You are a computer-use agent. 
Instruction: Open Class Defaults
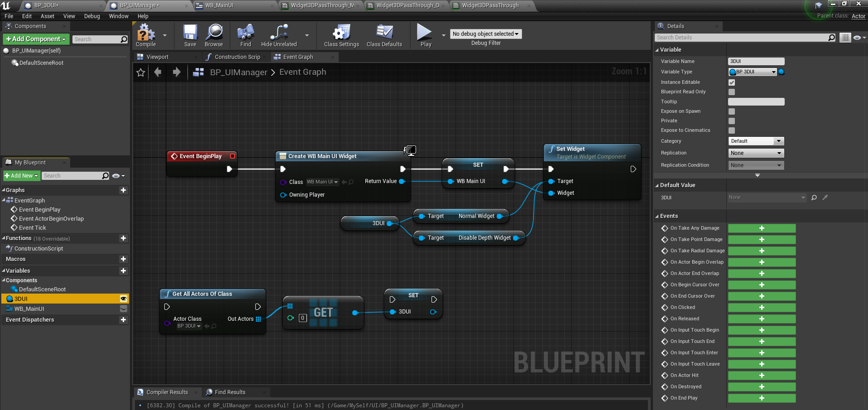click(384, 35)
